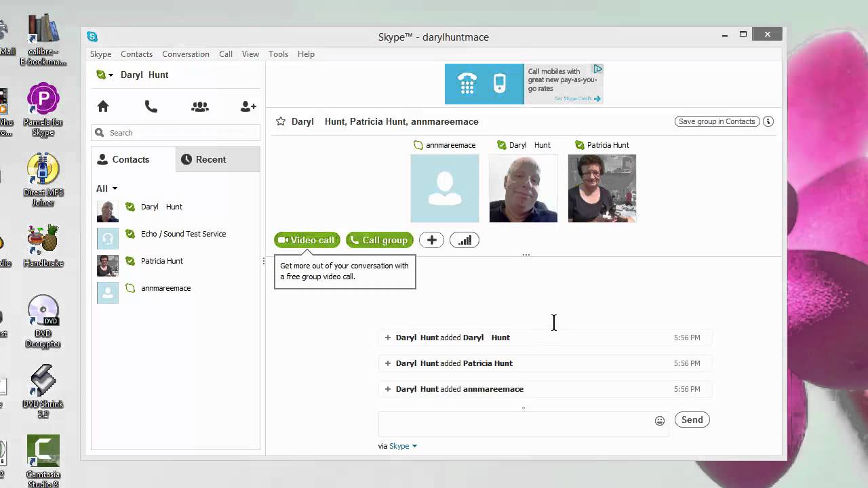Focus the Search contacts field
Viewport: 868px width, 488px height.
point(176,133)
